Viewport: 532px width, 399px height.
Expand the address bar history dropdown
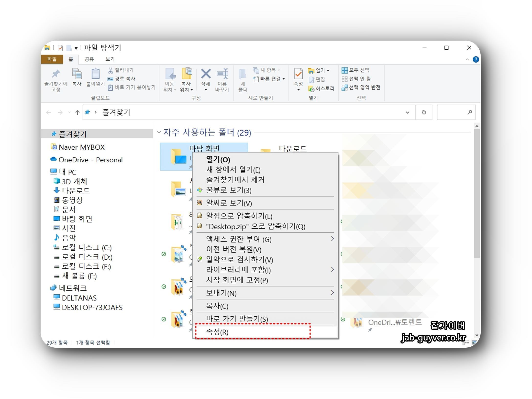coord(407,112)
